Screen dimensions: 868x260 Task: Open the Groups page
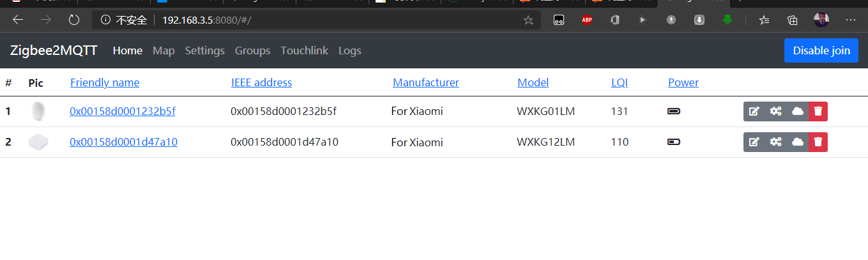252,50
